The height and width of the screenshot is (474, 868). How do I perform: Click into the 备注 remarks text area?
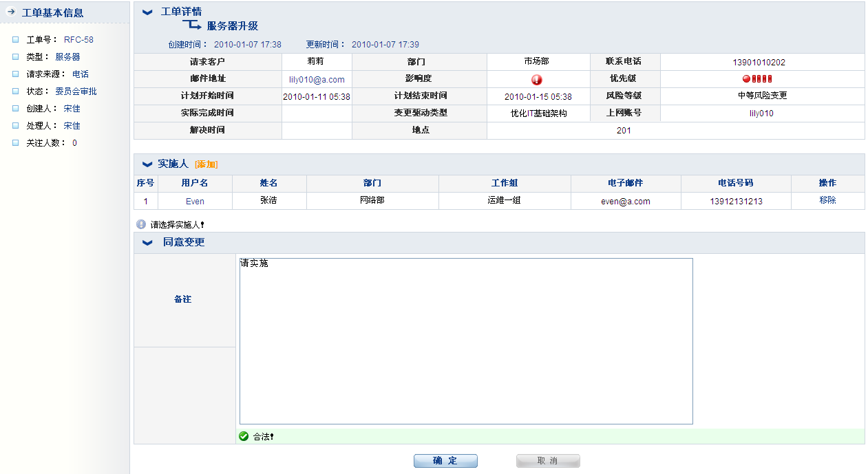click(465, 341)
